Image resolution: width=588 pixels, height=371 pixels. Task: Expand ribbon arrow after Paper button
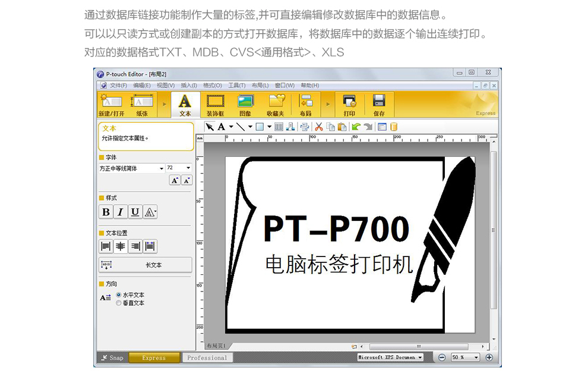[165, 104]
